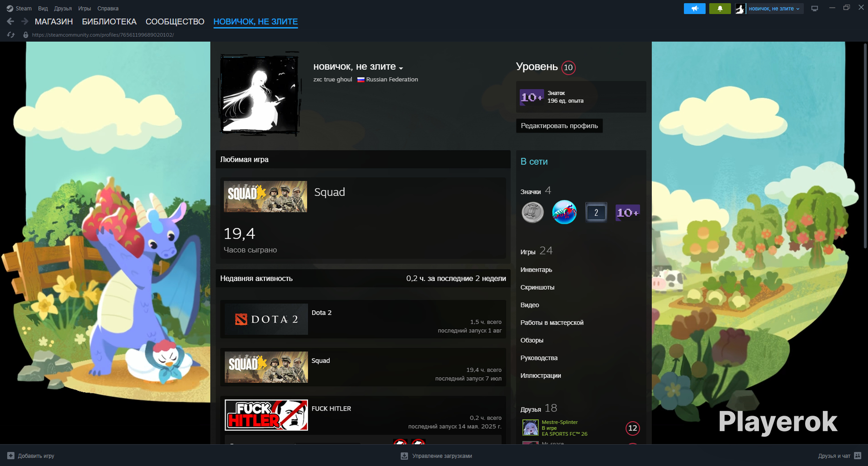
Task: Open the Squad banner in Любимая игра
Action: click(265, 197)
